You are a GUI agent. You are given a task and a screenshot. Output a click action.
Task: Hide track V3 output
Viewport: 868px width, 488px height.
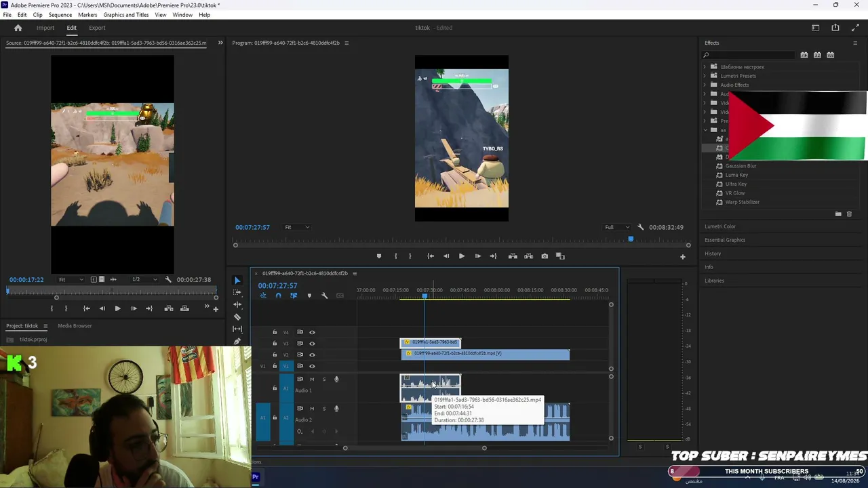[312, 344]
